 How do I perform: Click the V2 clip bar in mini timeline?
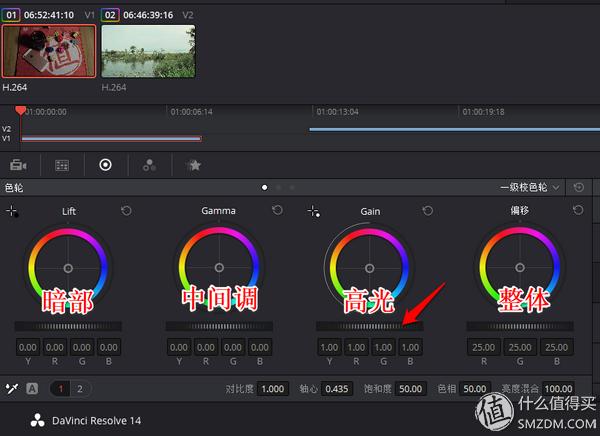[455, 129]
